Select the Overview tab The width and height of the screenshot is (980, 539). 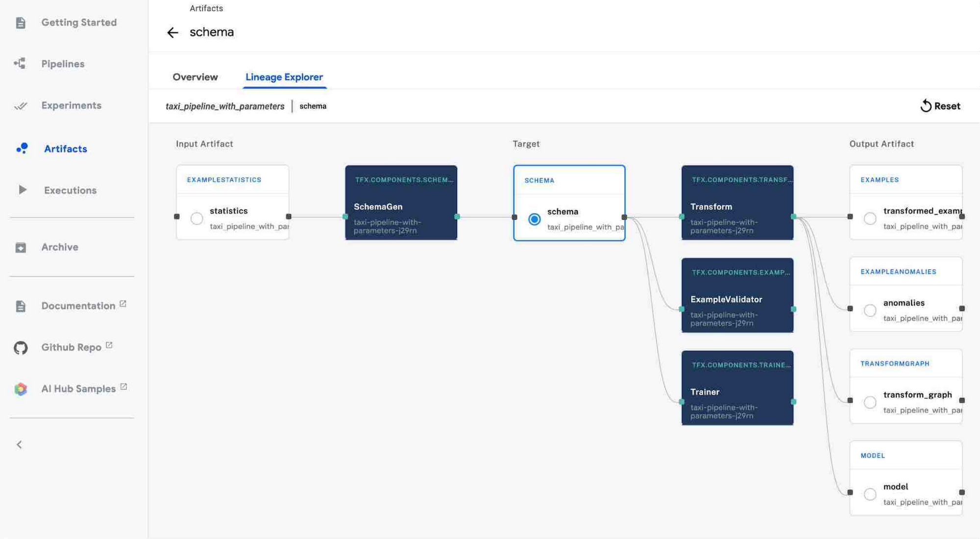[195, 76]
